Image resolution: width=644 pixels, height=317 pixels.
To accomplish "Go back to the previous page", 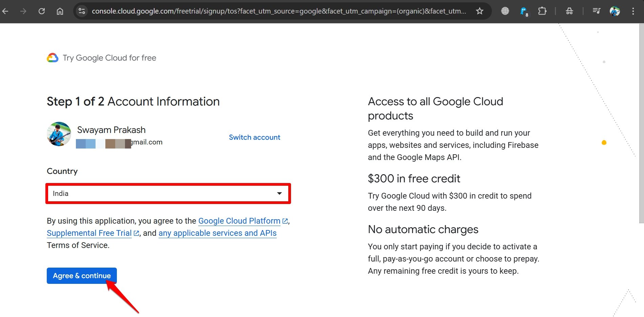I will point(5,11).
